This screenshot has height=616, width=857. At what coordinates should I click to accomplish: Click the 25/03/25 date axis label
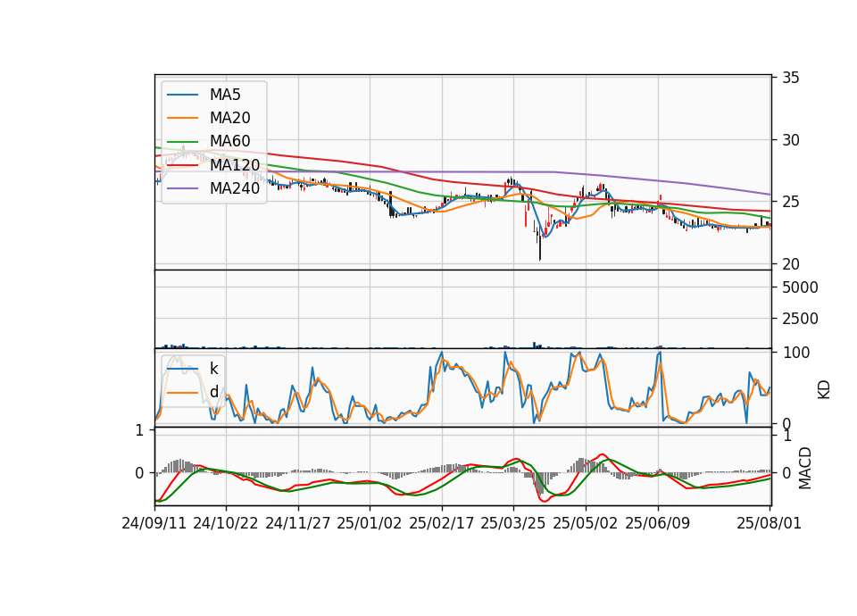513,523
